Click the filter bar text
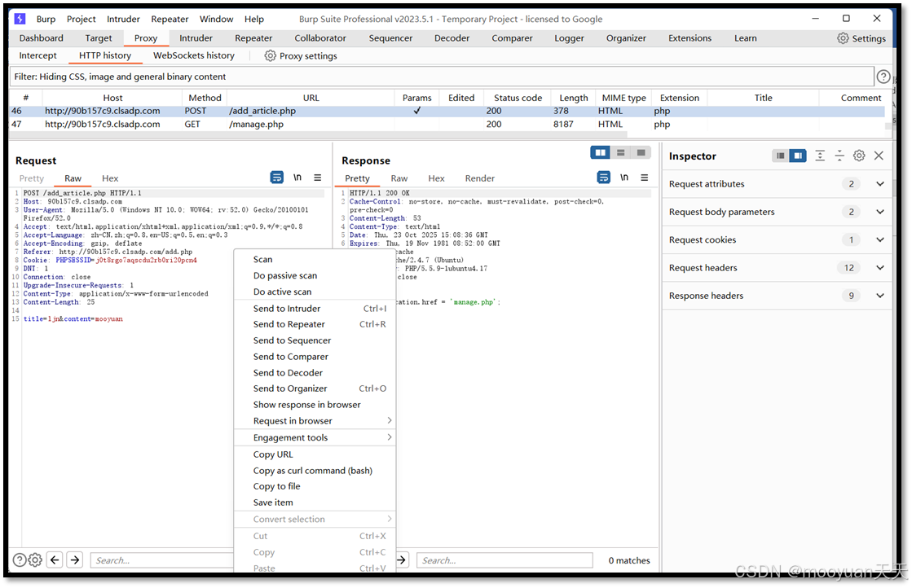912x588 pixels. tap(120, 77)
